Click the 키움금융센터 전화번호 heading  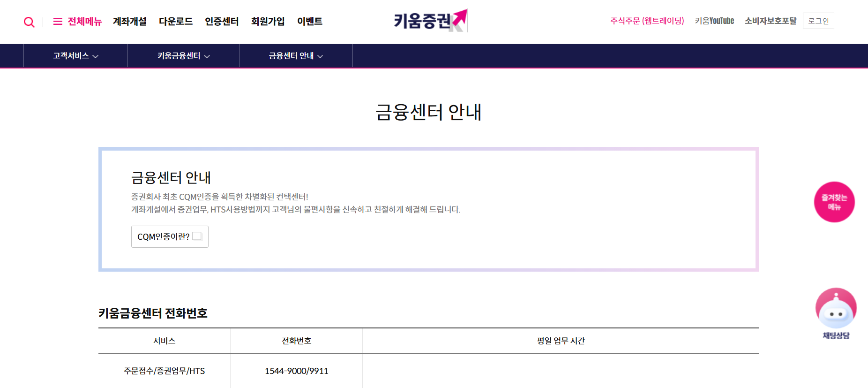(153, 313)
